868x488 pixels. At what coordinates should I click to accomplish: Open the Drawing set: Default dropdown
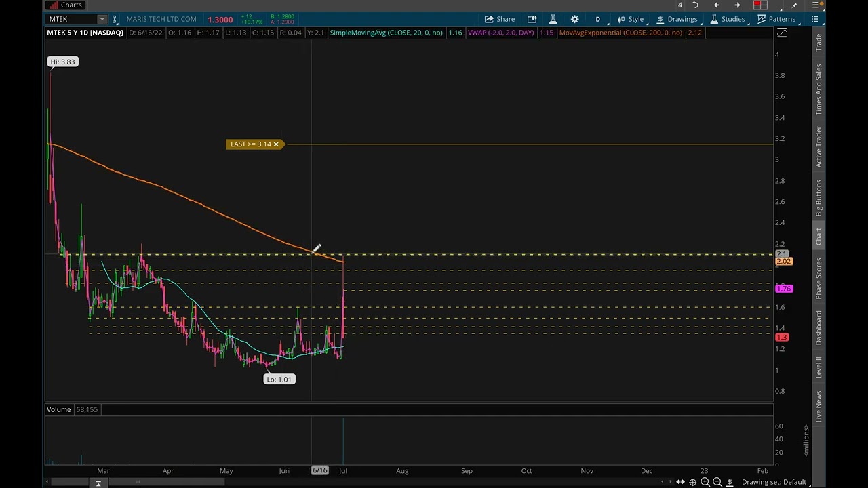click(x=776, y=482)
